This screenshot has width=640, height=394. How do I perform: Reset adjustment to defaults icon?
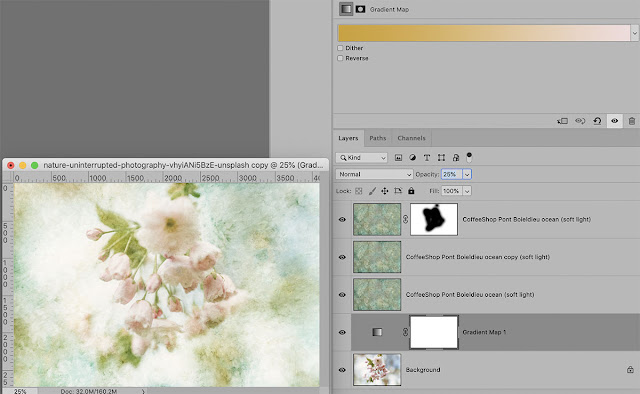coord(597,121)
